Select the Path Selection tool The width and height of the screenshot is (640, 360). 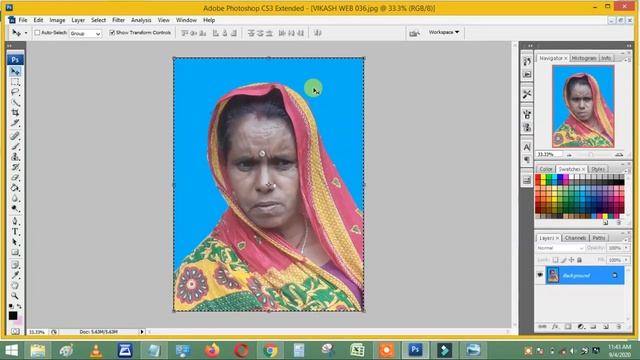tap(15, 242)
